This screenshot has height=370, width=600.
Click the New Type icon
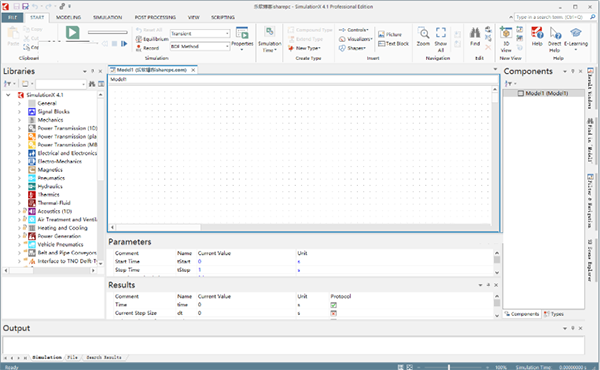coord(291,48)
